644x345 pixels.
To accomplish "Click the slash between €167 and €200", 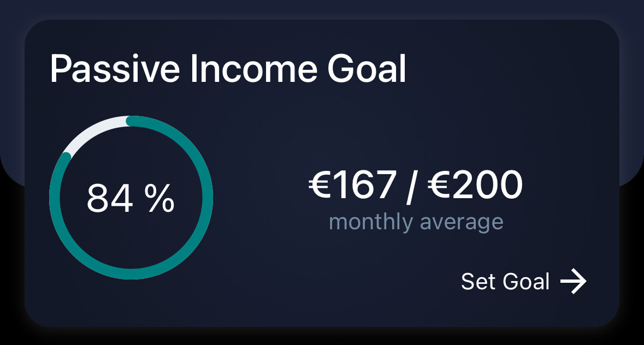I will pyautogui.click(x=412, y=186).
